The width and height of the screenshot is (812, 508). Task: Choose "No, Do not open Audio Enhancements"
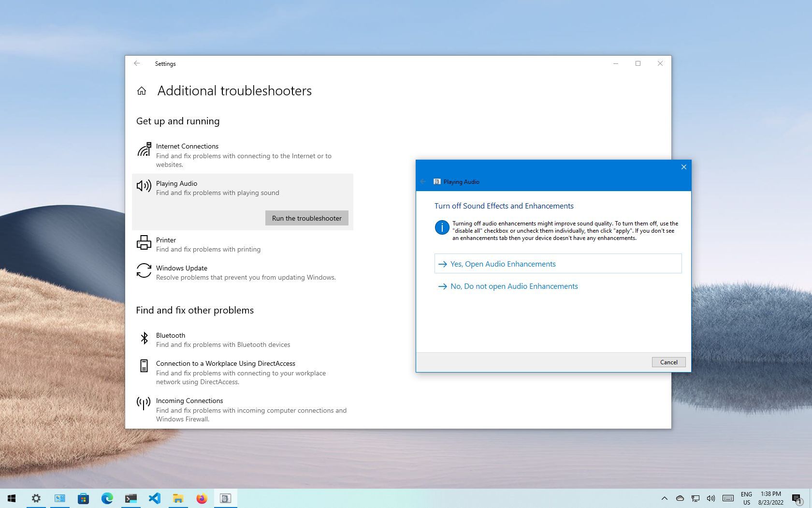(514, 286)
